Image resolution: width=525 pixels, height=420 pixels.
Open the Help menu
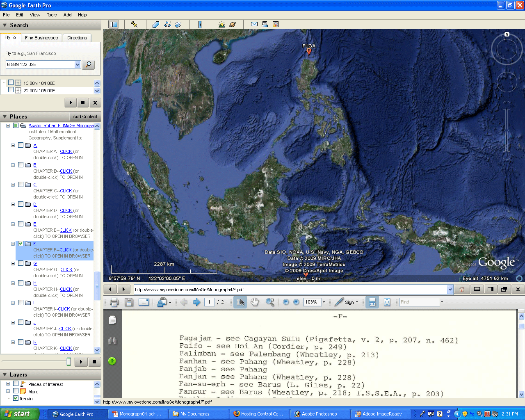point(82,15)
